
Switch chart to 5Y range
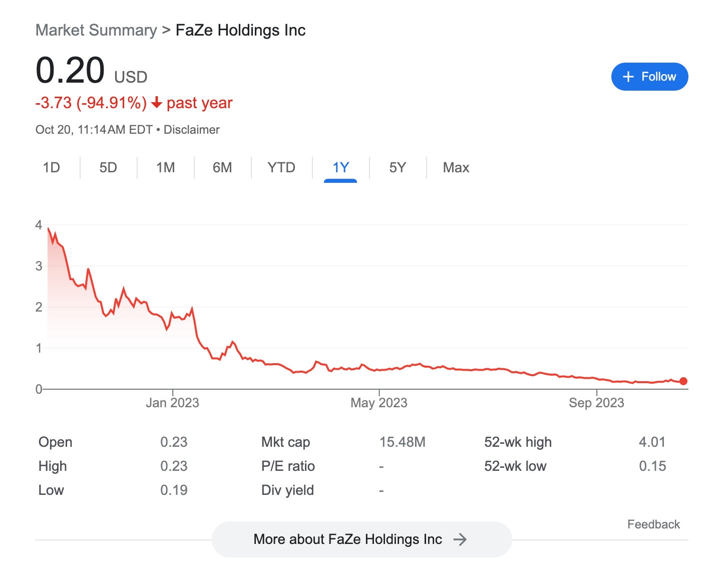coord(398,167)
